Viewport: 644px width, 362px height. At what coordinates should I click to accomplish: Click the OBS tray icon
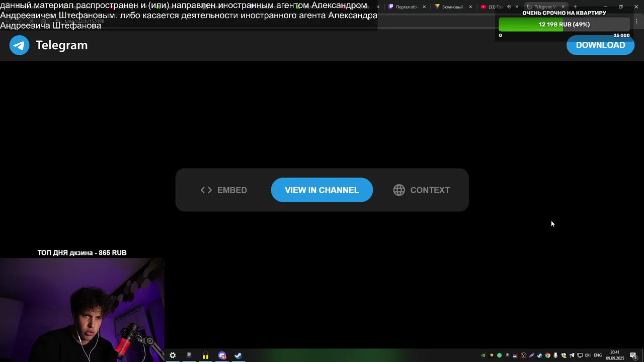point(523,355)
